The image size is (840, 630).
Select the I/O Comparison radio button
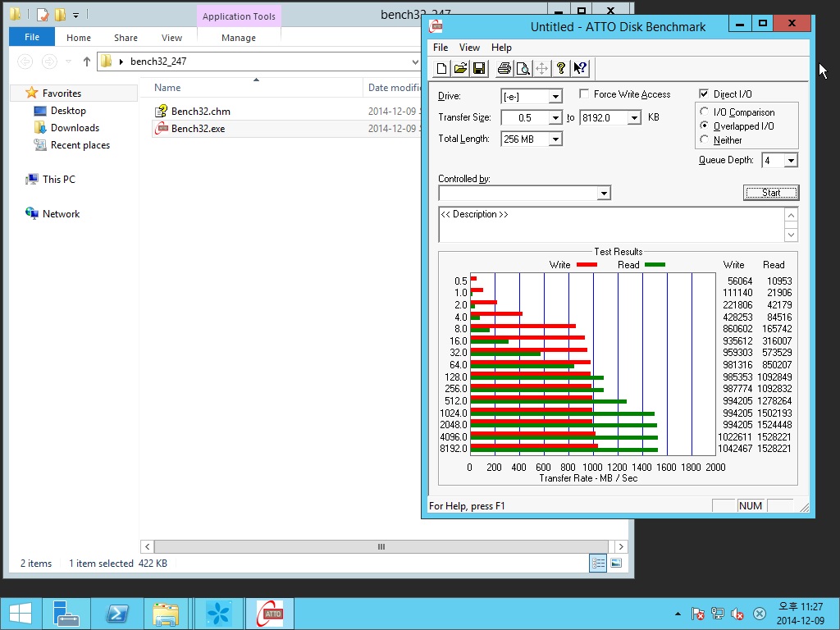[705, 112]
